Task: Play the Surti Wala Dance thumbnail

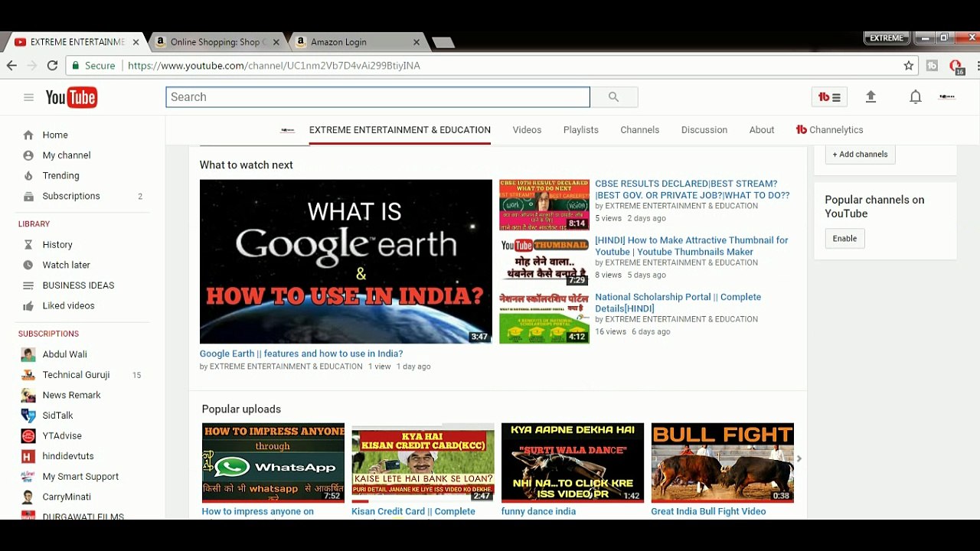Action: (x=573, y=463)
